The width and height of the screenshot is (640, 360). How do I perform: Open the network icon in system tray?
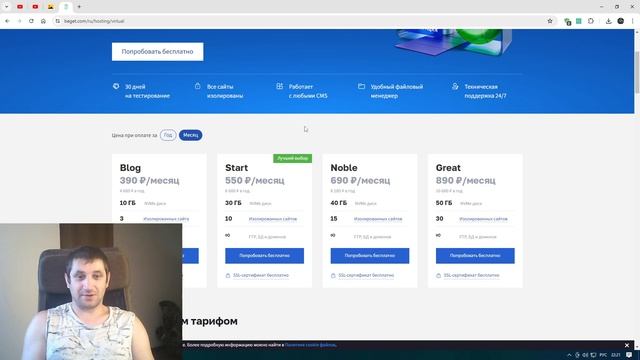pos(593,355)
